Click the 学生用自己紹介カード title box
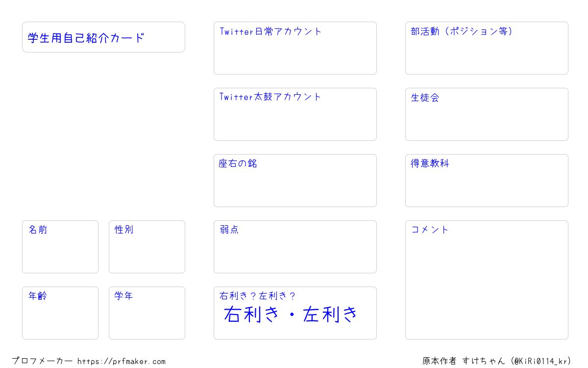This screenshot has width=588, height=368. pyautogui.click(x=103, y=37)
